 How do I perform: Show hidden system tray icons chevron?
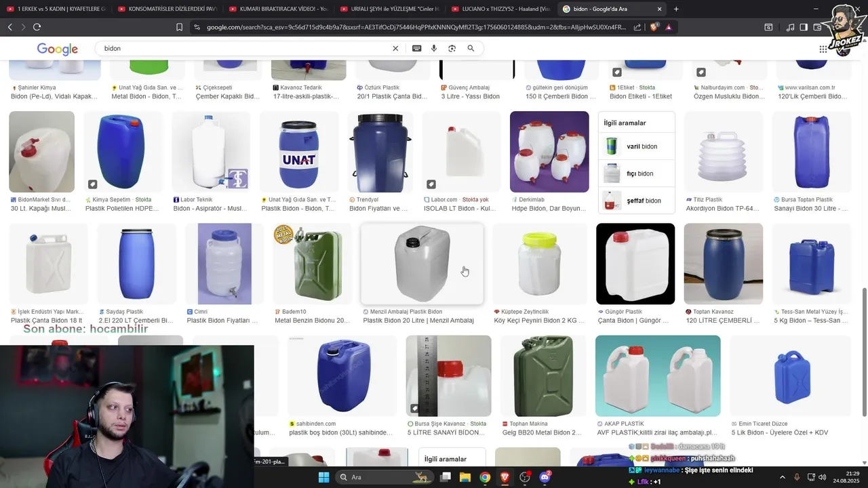tap(782, 477)
